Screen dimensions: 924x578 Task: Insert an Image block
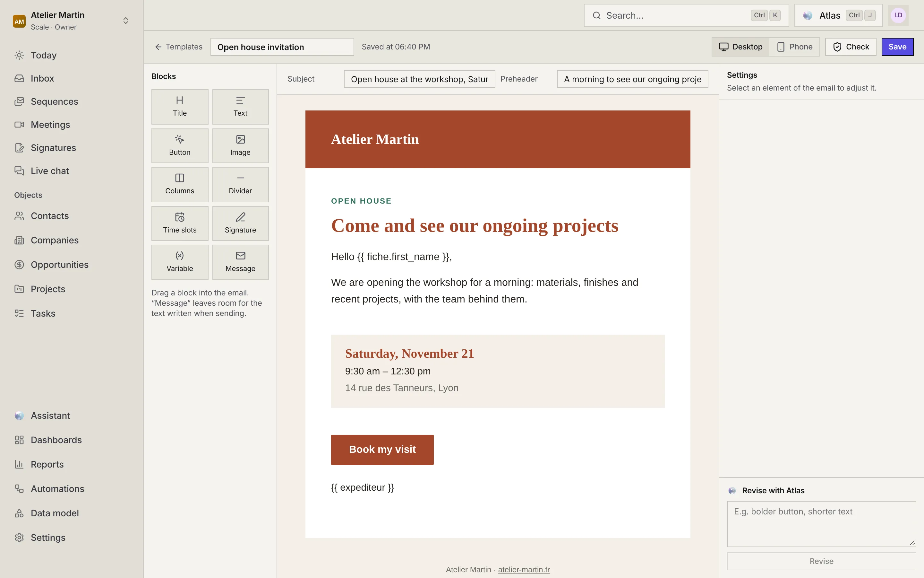tap(240, 146)
